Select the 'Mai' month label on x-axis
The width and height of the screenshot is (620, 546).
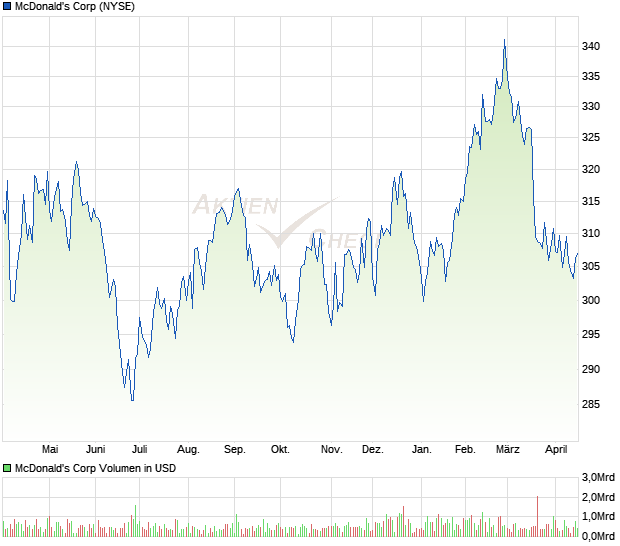tap(51, 450)
